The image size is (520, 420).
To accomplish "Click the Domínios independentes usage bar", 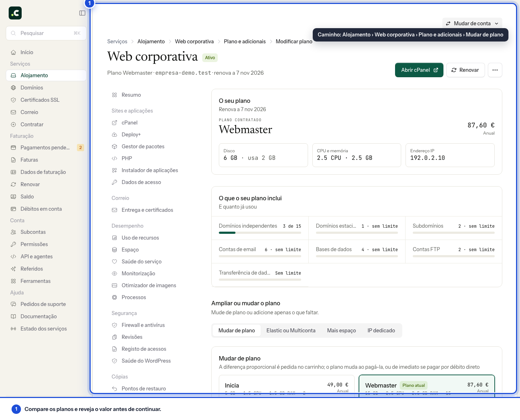I will 260,233.
